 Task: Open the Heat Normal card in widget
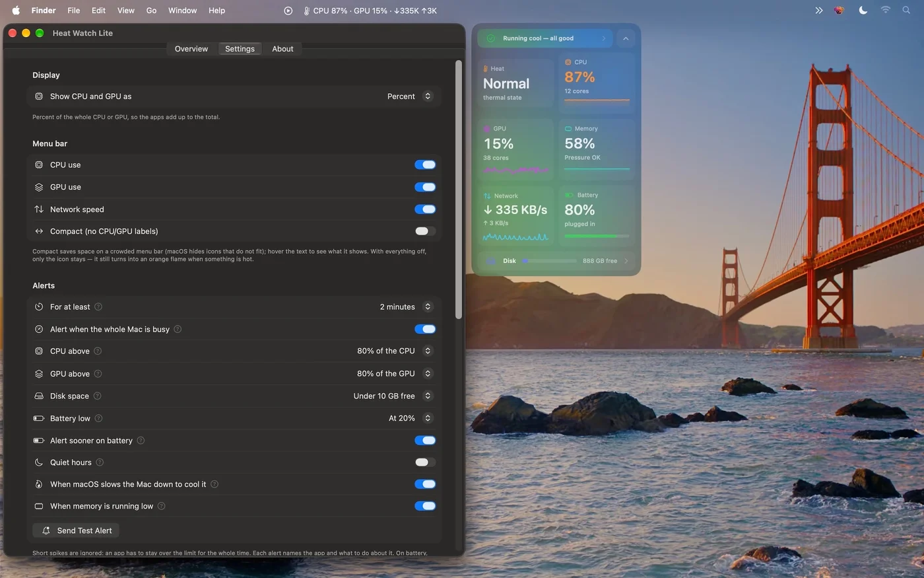pos(516,83)
